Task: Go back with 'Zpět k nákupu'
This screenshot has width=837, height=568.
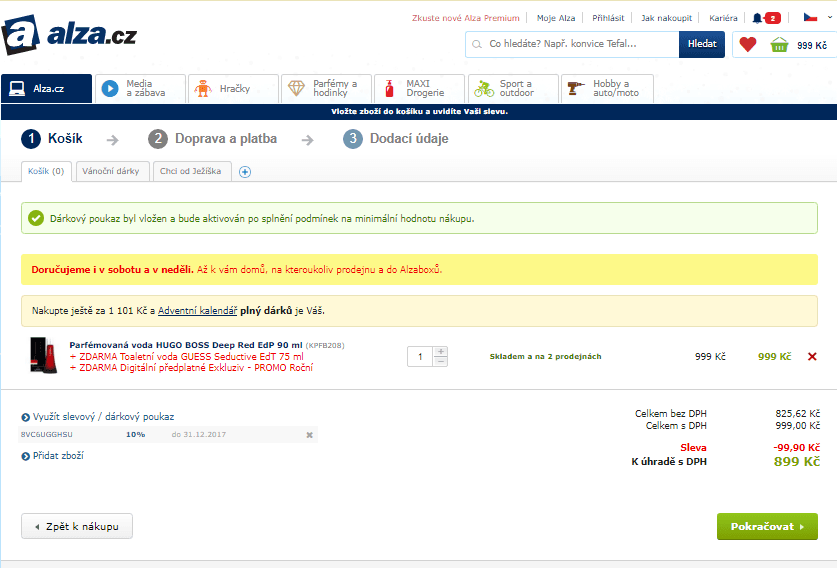Action: tap(77, 526)
